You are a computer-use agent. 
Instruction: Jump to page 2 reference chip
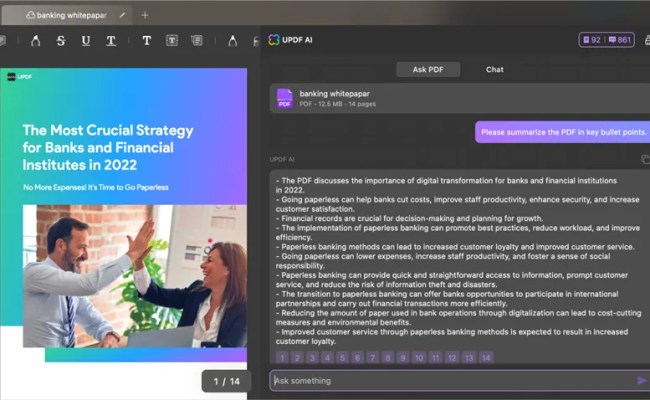coord(297,358)
